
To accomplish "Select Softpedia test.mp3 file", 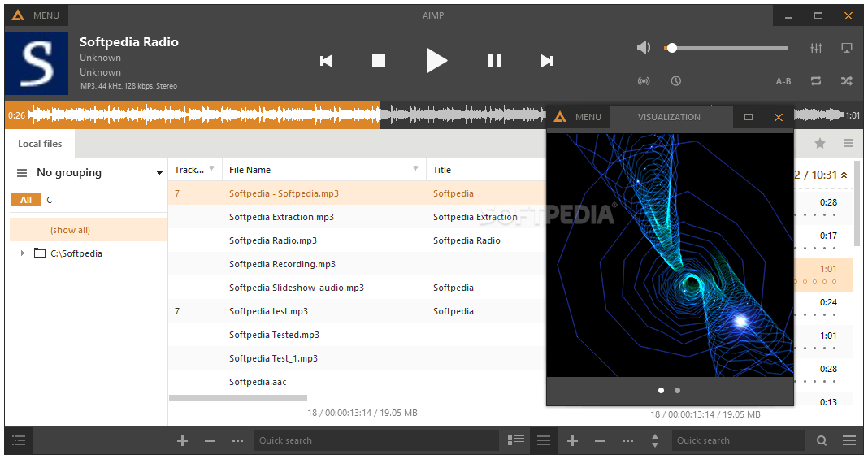I will 268,311.
